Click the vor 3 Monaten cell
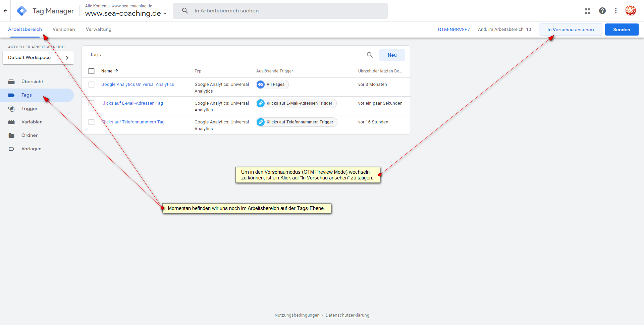Viewport: 644px width, 325px height. click(373, 85)
